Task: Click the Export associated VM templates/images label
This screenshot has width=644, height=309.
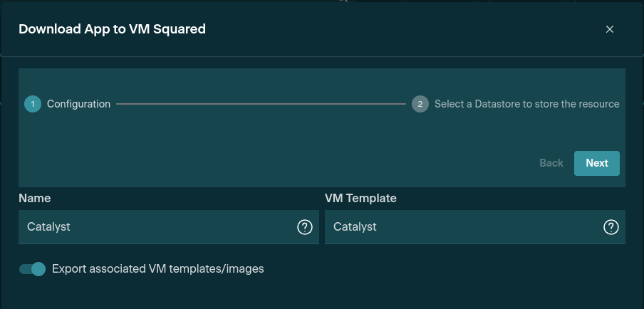Action: [x=158, y=269]
